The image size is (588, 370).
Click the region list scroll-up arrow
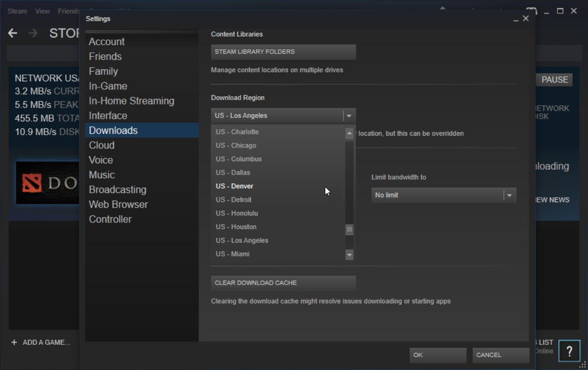[x=349, y=133]
